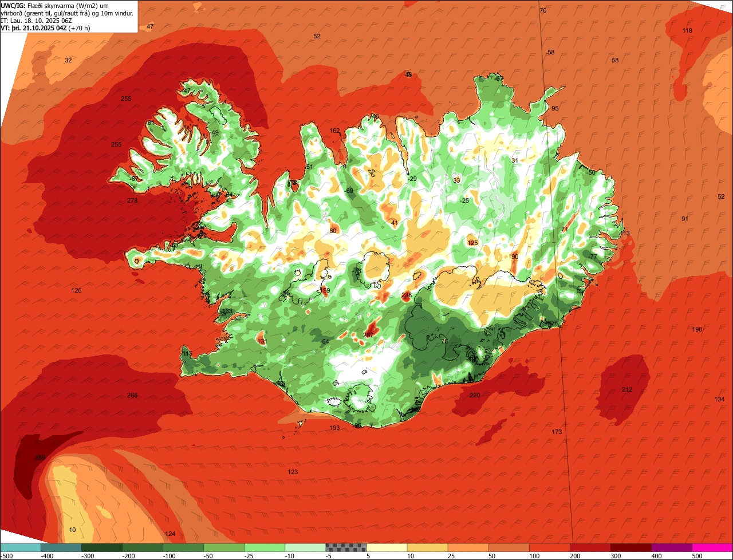Pick the light green swatch between -25 and -10

pyautogui.click(x=265, y=547)
